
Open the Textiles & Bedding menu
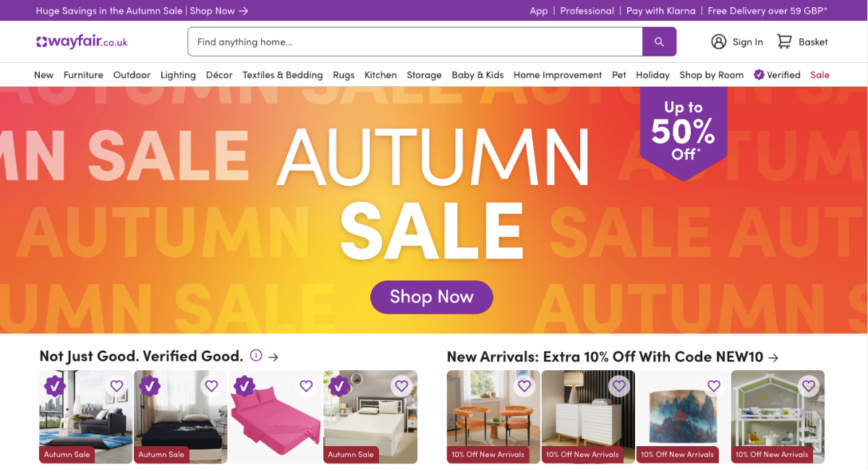coord(283,74)
